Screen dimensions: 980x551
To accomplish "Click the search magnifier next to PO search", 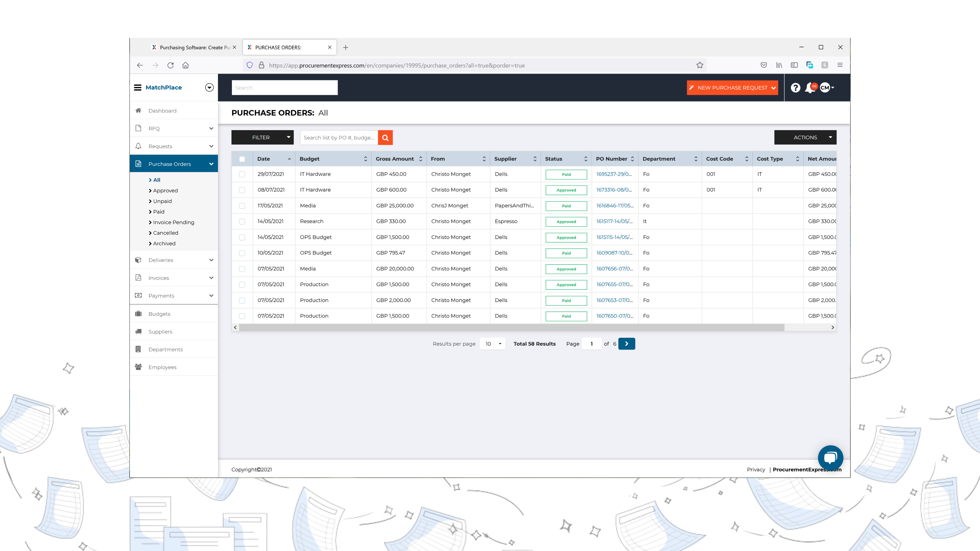I will pos(385,137).
